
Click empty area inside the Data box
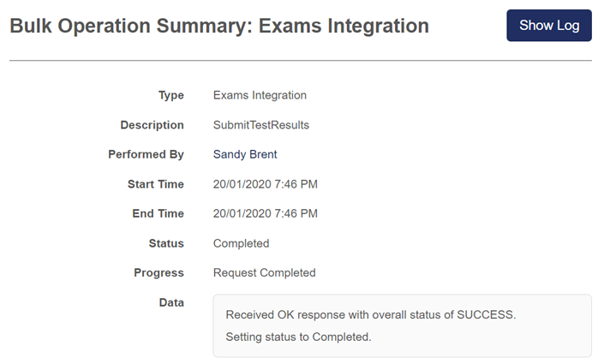tap(497, 337)
